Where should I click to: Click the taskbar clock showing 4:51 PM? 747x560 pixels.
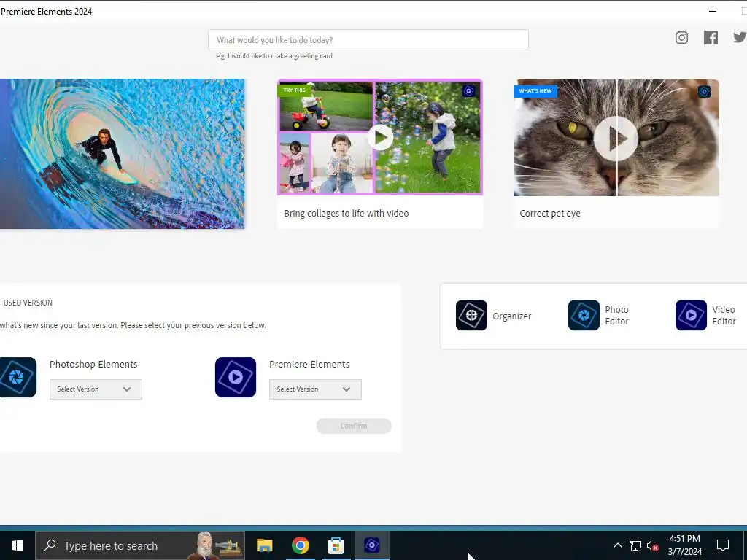[x=684, y=545]
